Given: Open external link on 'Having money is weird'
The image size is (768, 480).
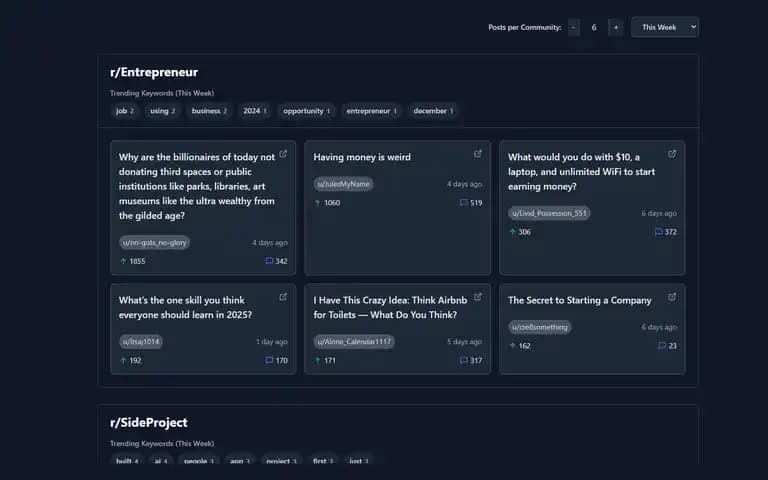Looking at the screenshot, I should 478,154.
